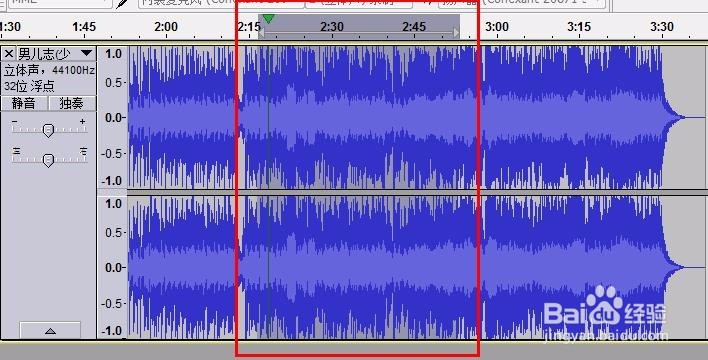Click the 3:15 mark on the timeline ruler

pos(579,27)
